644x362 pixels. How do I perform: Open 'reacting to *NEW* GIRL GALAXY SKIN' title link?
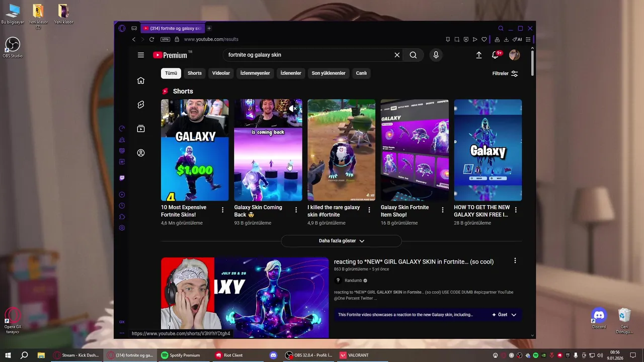pyautogui.click(x=414, y=261)
